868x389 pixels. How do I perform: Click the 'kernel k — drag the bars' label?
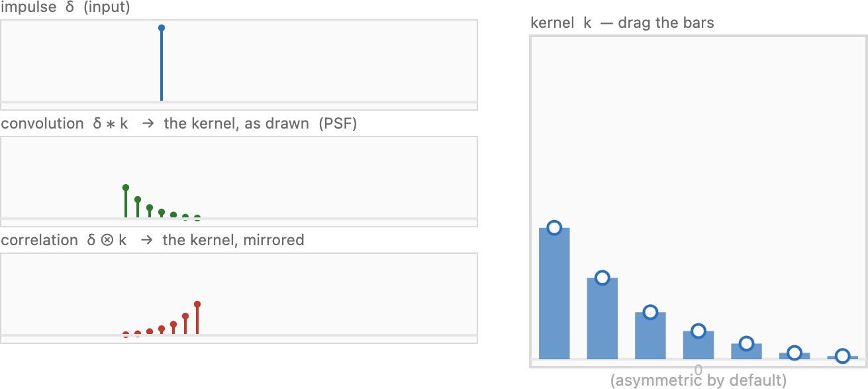[622, 23]
